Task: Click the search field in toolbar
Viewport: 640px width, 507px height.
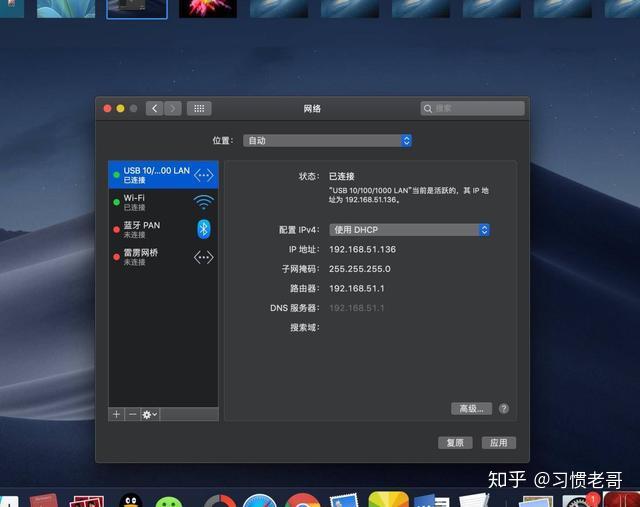Action: 473,108
